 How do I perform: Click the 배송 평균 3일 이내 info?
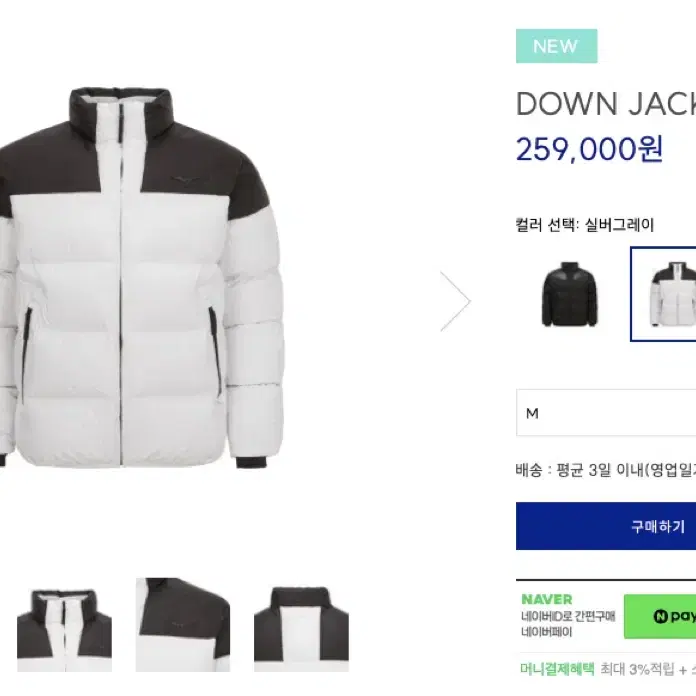pyautogui.click(x=606, y=470)
